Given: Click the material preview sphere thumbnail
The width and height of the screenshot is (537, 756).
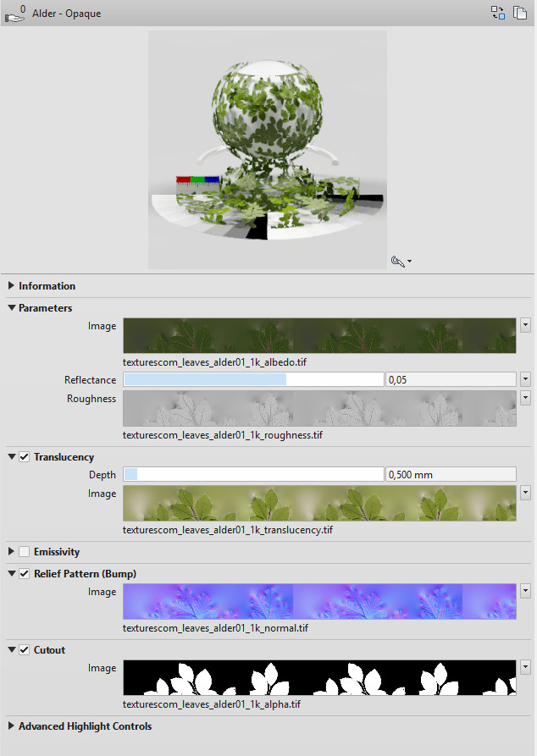Looking at the screenshot, I should pos(268,150).
